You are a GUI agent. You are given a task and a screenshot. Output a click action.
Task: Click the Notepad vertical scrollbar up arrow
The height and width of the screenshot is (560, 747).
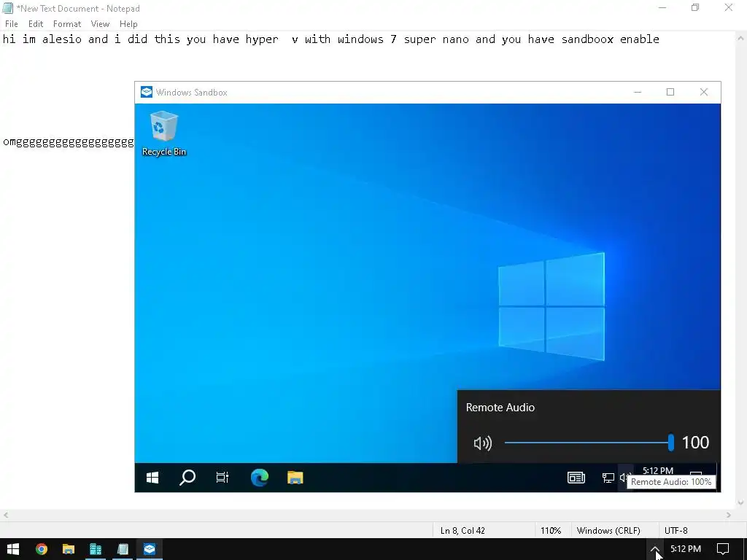741,37
